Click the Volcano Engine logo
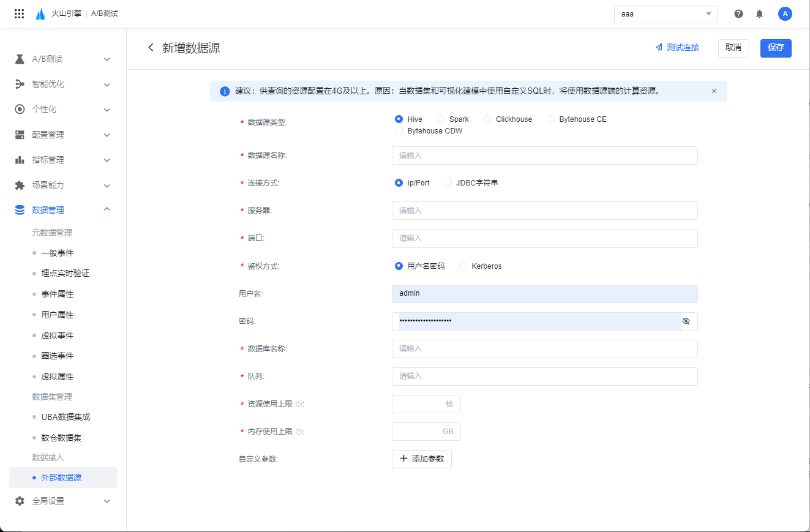810x532 pixels. pyautogui.click(x=40, y=13)
